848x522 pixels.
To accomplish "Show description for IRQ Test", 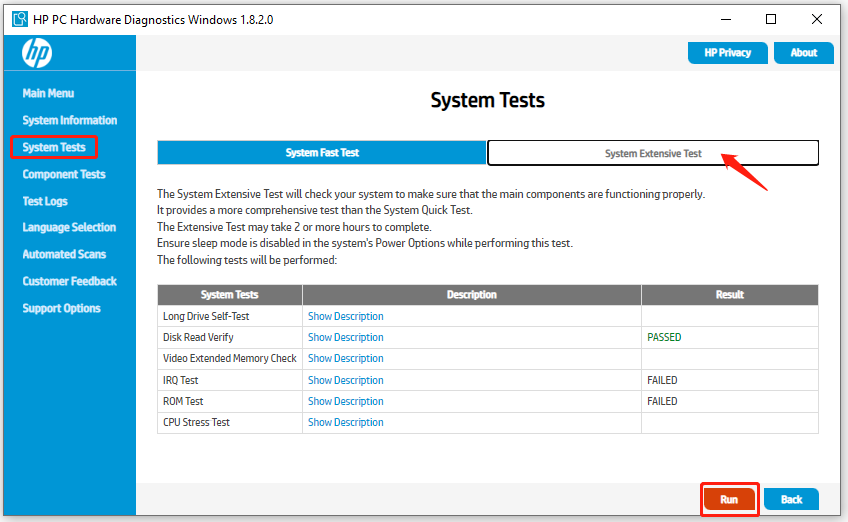I will [345, 380].
